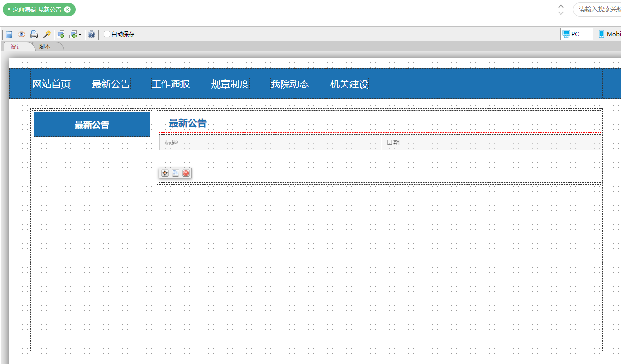This screenshot has width=621, height=364.
Task: Click the 日期 table column header
Action: 491,142
